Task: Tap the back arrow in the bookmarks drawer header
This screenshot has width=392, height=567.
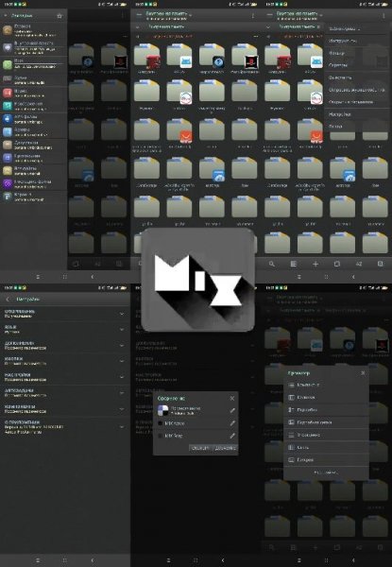Action: coord(6,16)
